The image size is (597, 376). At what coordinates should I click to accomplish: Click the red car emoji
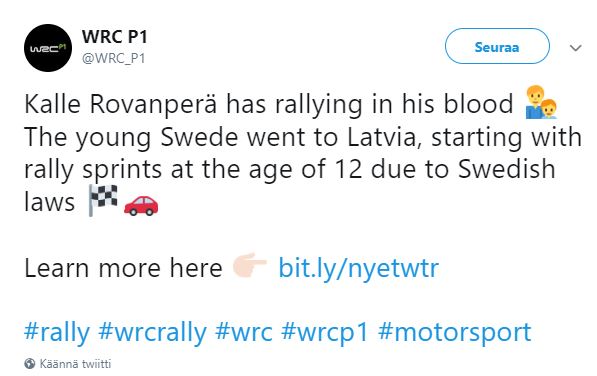141,206
